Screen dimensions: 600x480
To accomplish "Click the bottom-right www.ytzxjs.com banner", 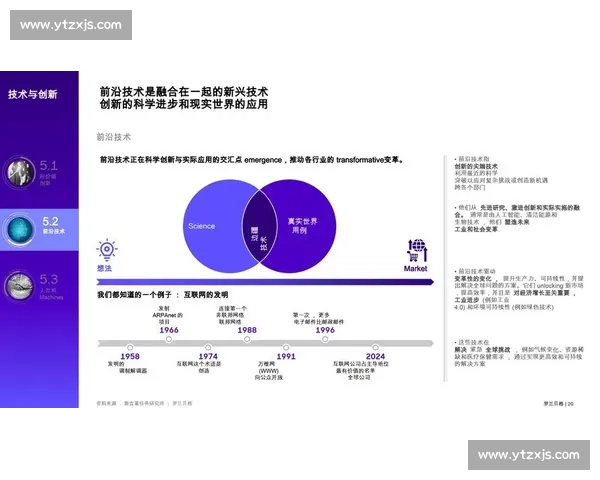I will (x=529, y=455).
